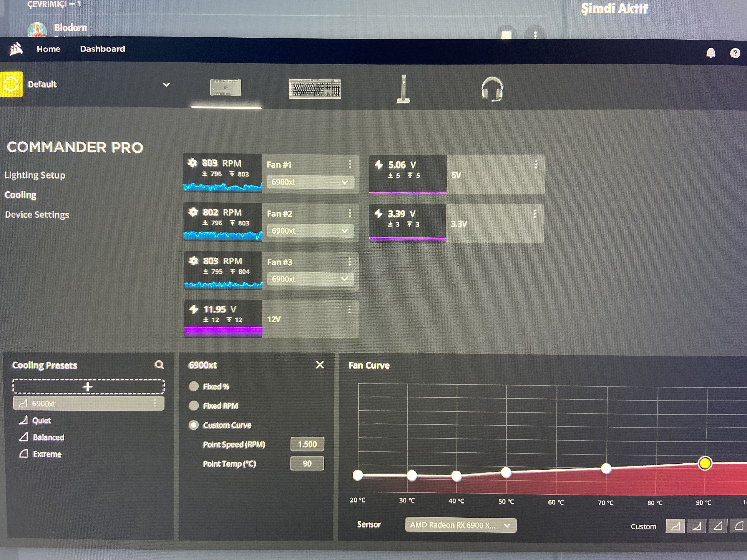Select the Quiet cooling preset

[x=41, y=421]
